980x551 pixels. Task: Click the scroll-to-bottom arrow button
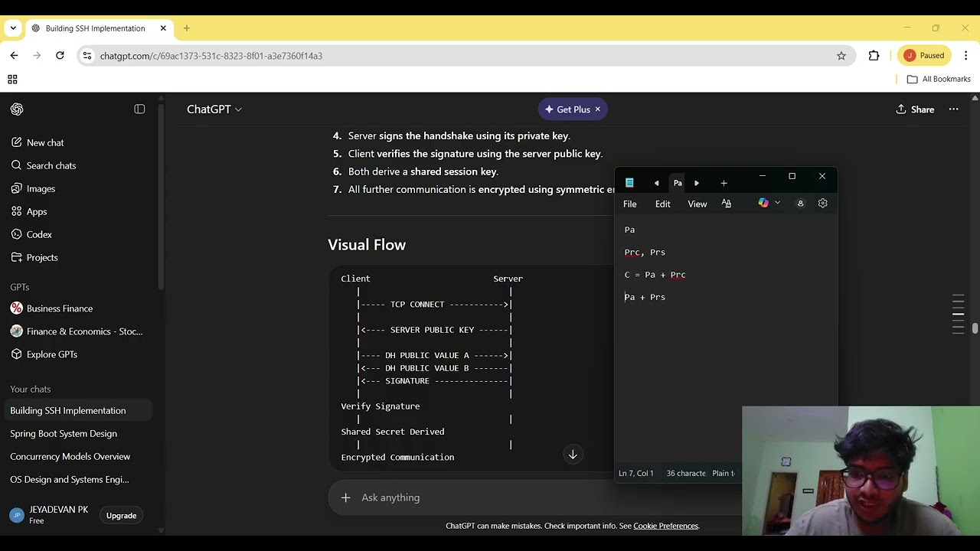[x=573, y=455]
